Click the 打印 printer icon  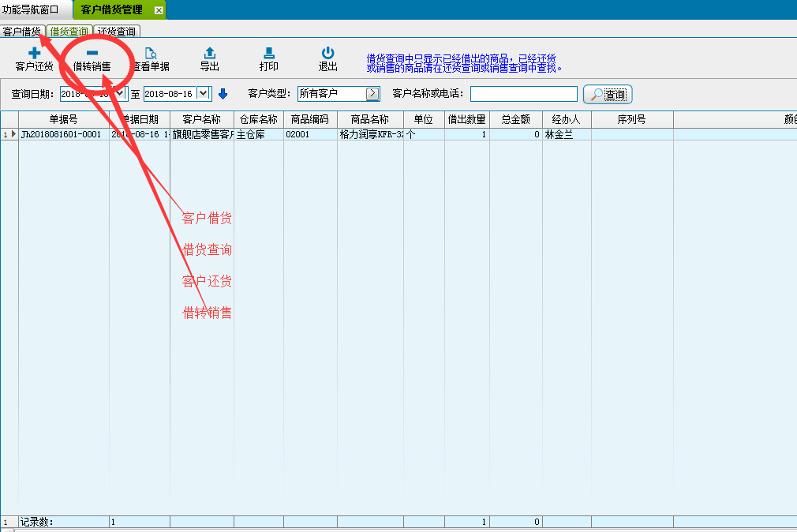(269, 53)
